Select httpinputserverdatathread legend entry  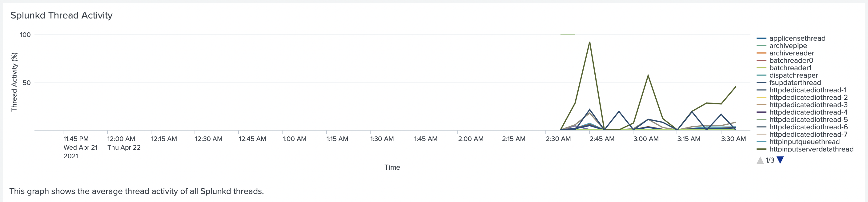[x=811, y=149]
